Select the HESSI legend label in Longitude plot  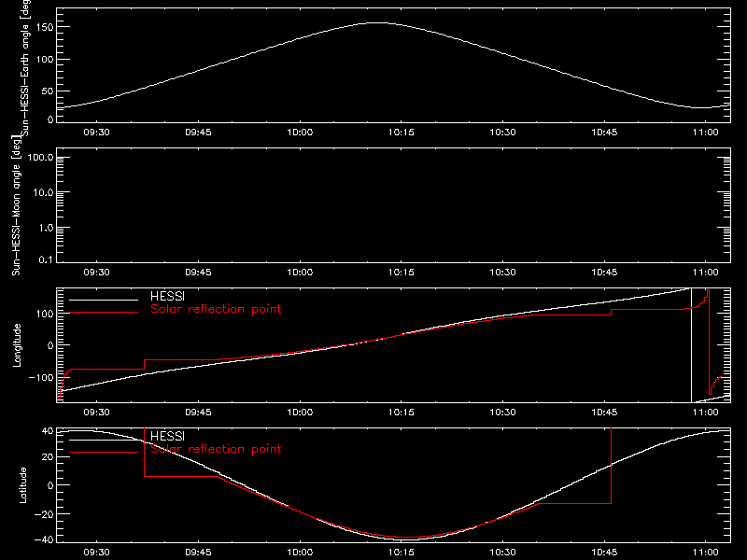click(x=167, y=296)
